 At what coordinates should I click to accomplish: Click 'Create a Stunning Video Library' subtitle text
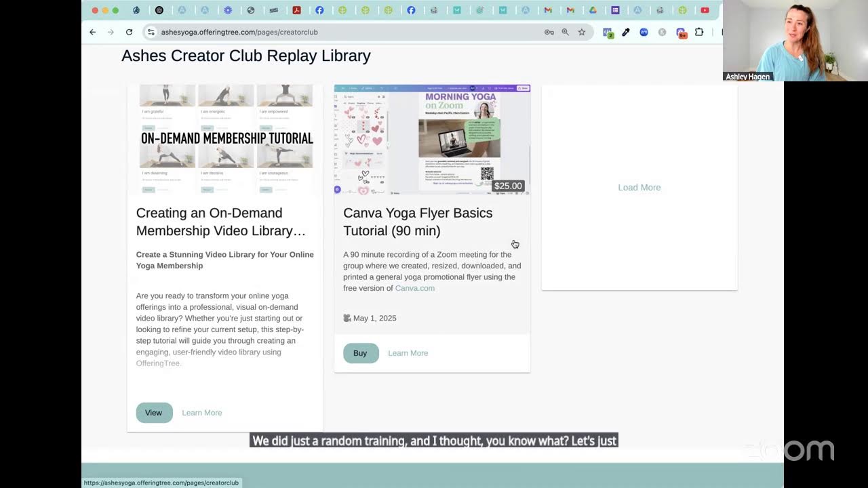225,260
